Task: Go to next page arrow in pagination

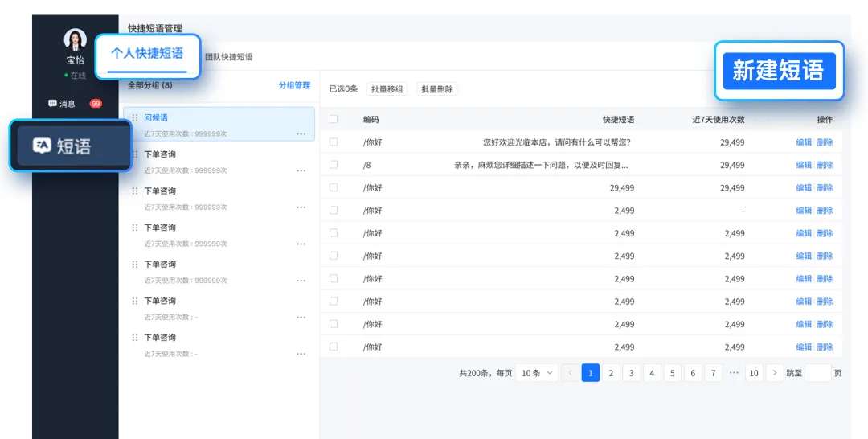Action: (x=775, y=373)
